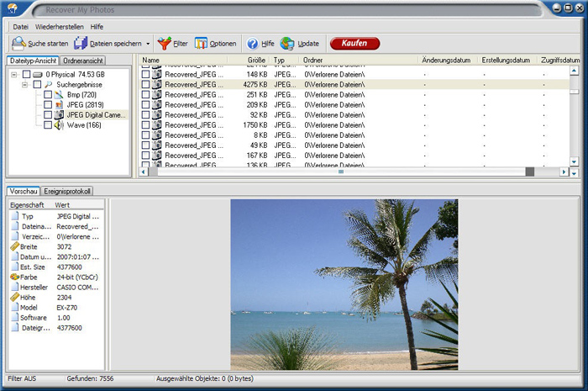Open Optionen settings icon
This screenshot has height=391, width=588.
point(202,43)
